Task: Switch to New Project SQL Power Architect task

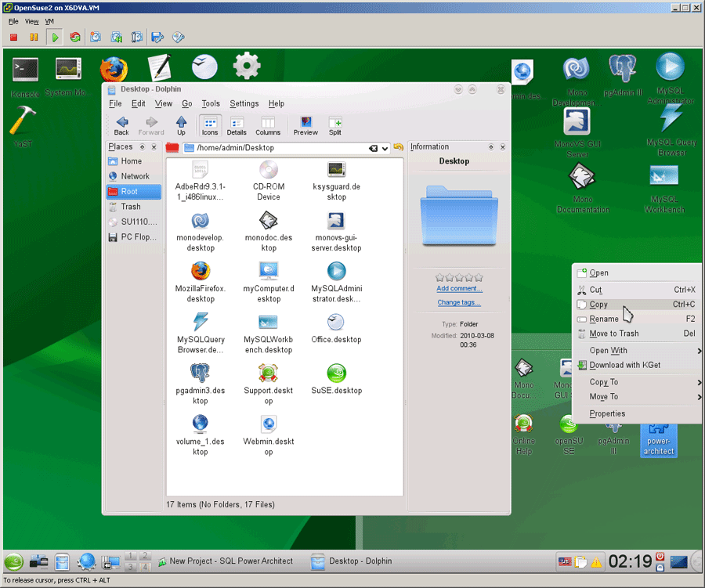Action: (x=226, y=561)
